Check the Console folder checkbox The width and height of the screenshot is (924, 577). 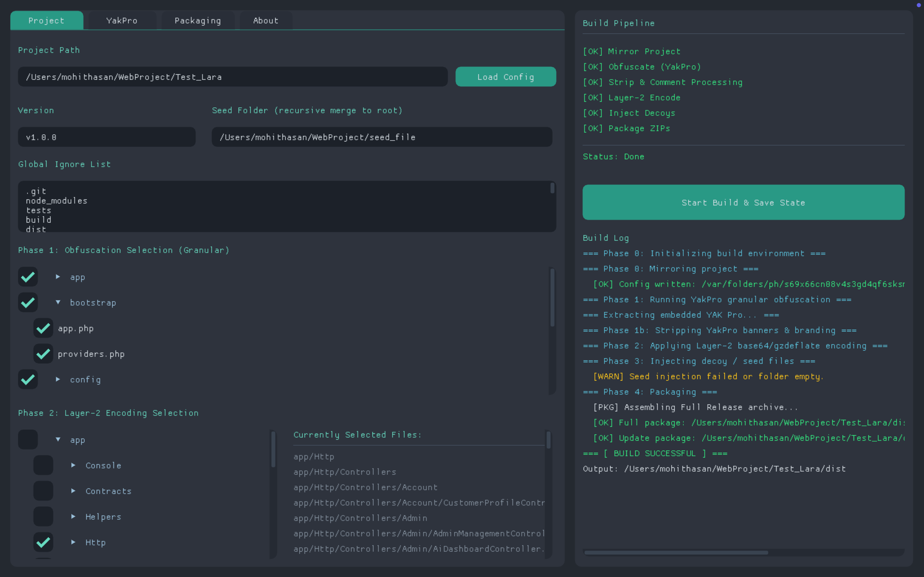tap(43, 465)
